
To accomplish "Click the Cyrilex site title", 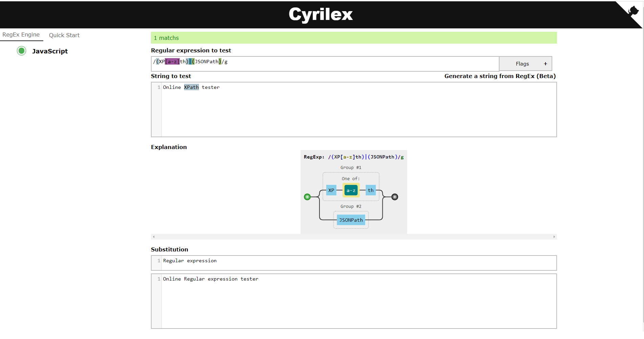I will coord(321,14).
